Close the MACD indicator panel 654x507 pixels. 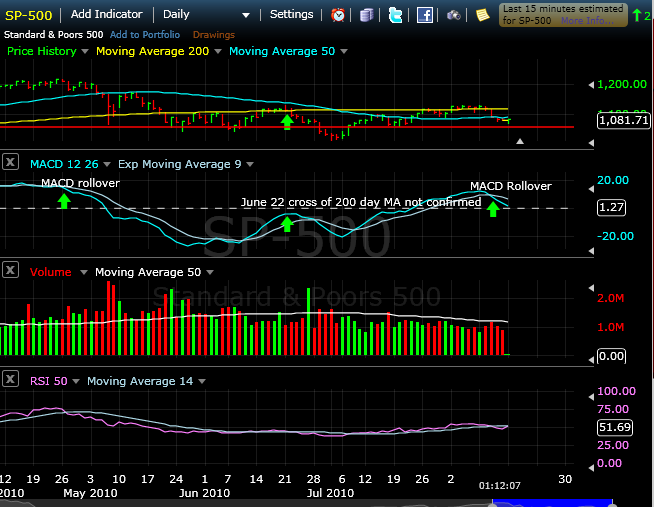(10, 162)
